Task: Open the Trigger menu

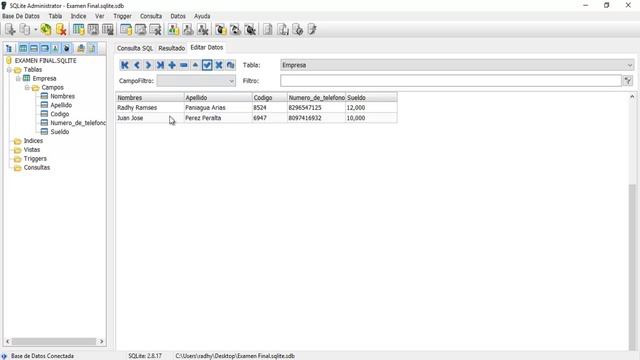Action: pyautogui.click(x=122, y=16)
